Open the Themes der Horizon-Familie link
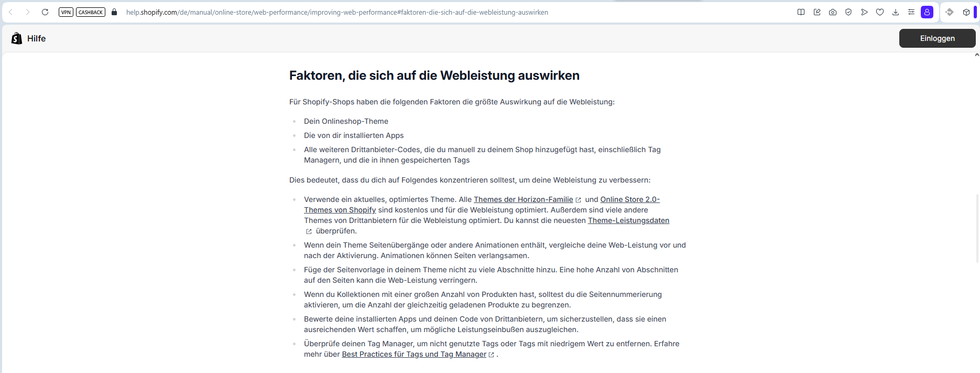The height and width of the screenshot is (373, 980). click(523, 199)
